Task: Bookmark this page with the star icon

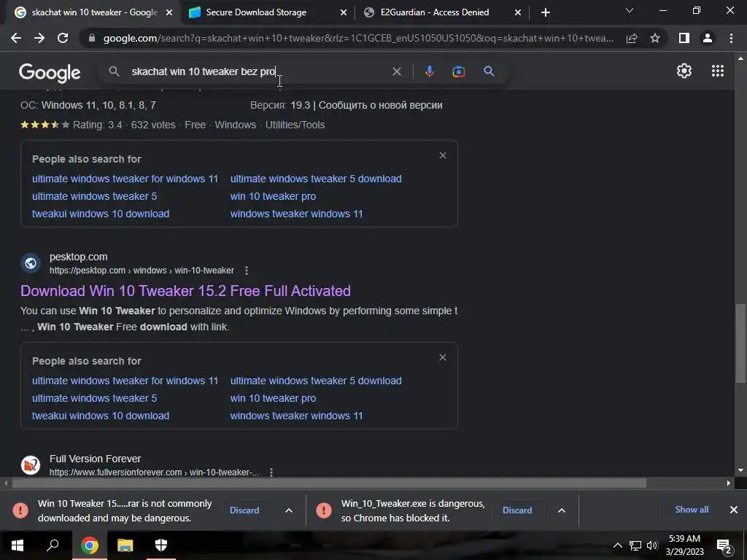Action: [655, 38]
